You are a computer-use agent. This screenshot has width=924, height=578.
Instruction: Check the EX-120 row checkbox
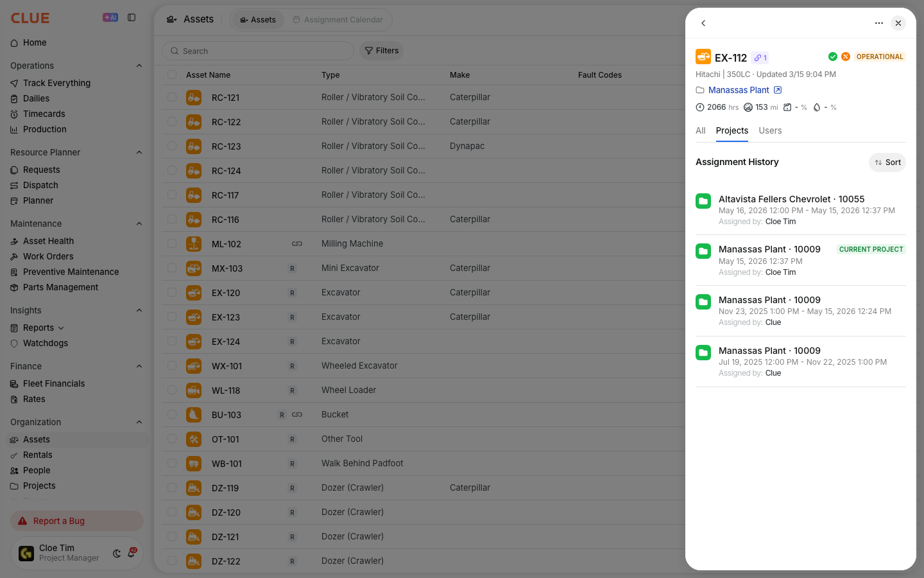coord(172,292)
